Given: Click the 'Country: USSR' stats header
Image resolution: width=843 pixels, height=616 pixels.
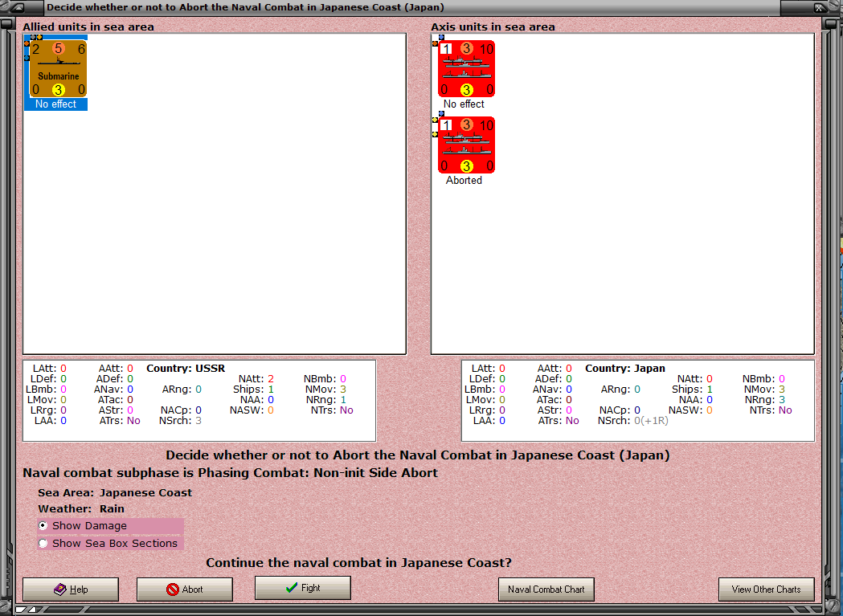Looking at the screenshot, I should [x=186, y=368].
